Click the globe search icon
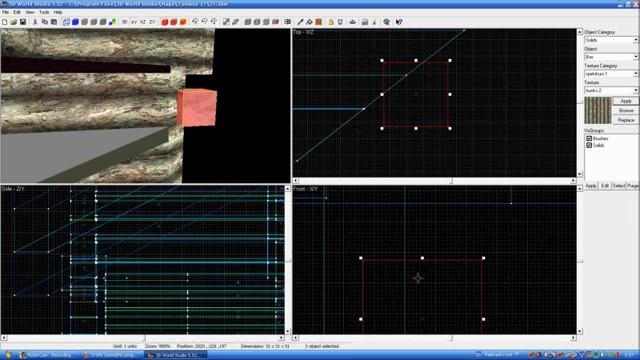The height and width of the screenshot is (360, 640). 386,22
